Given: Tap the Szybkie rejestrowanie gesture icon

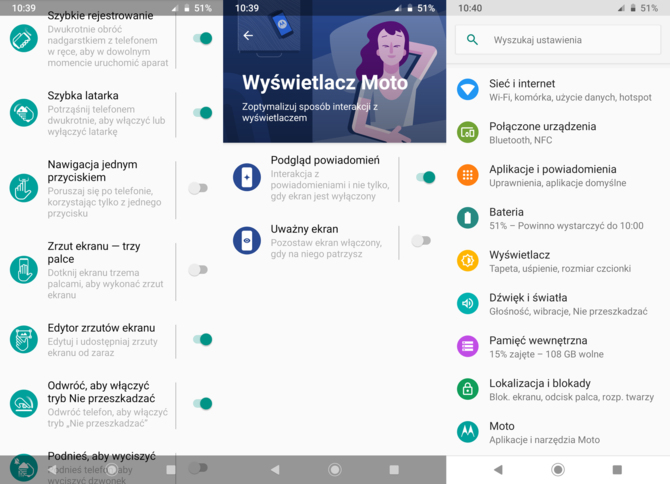Looking at the screenshot, I should coord(24,38).
